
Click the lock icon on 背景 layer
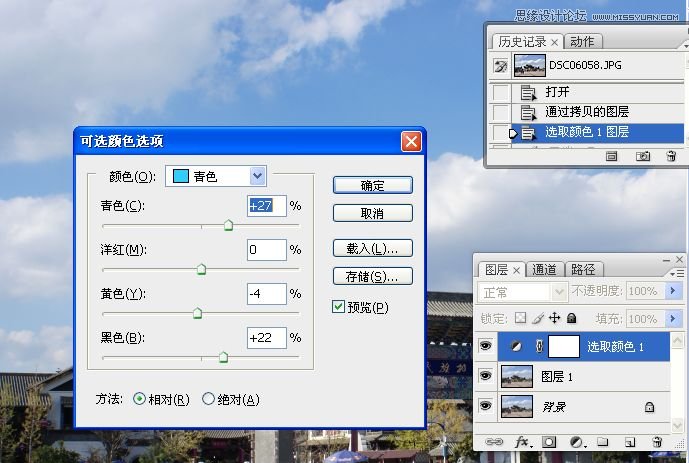[649, 407]
